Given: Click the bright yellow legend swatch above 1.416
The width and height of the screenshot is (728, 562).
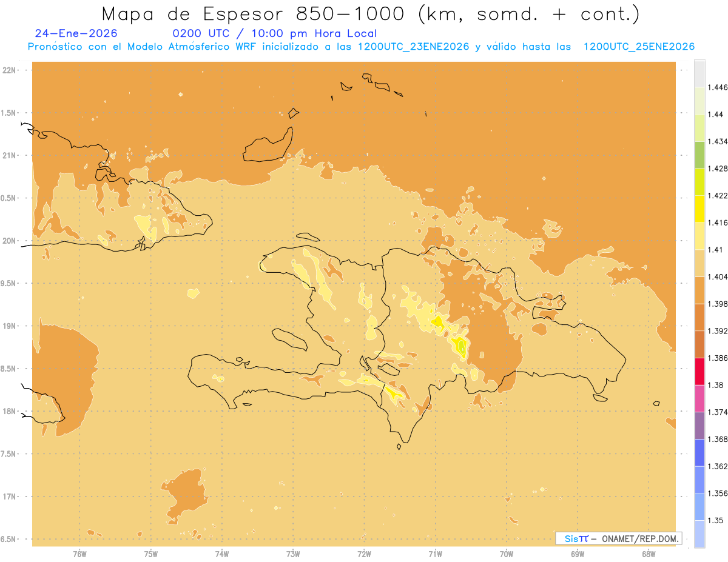Looking at the screenshot, I should click(699, 209).
